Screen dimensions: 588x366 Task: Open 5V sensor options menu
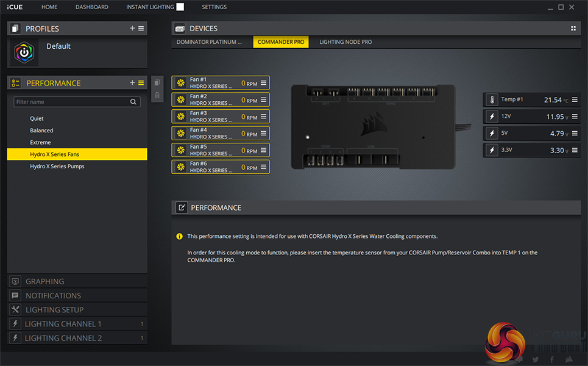tap(575, 133)
